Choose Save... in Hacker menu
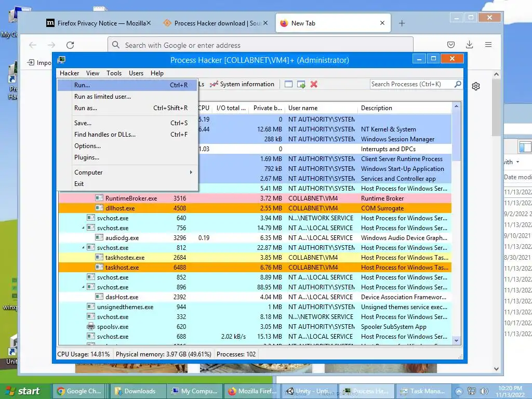Screen dimensions: 532x399 (127, 123)
